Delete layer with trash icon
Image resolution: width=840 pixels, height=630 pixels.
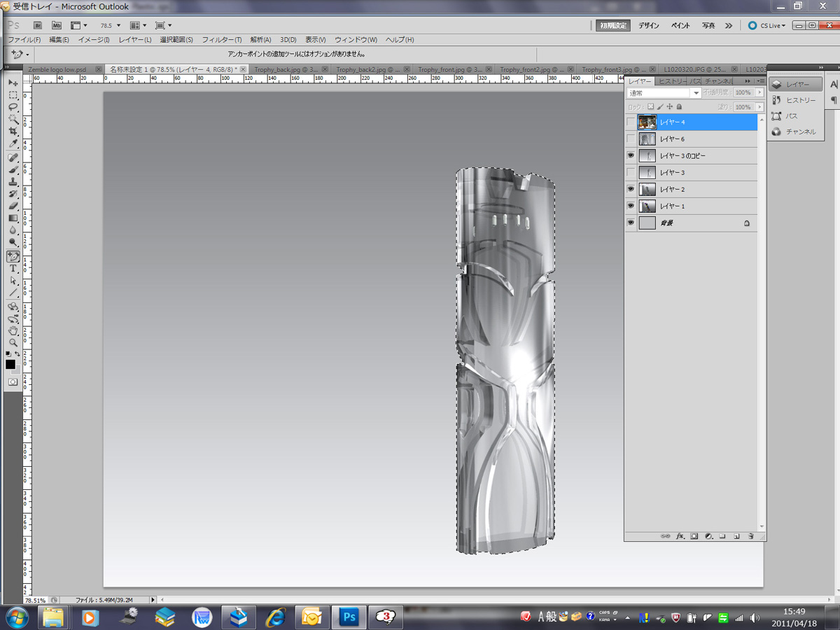tap(750, 536)
